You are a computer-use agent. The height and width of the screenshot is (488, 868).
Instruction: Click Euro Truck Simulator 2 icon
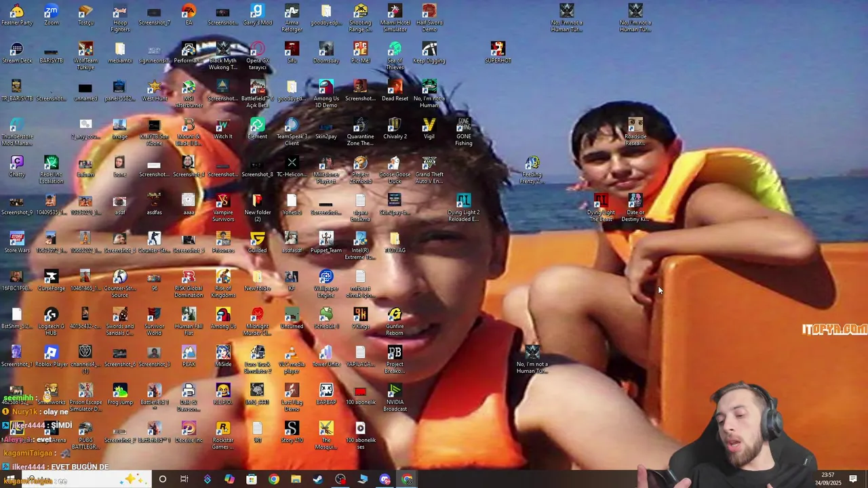tap(257, 359)
